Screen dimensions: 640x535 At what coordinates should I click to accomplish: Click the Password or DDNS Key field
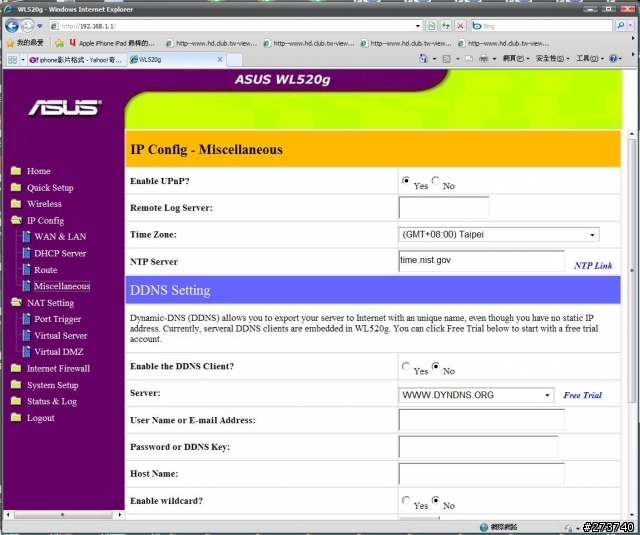pos(478,446)
